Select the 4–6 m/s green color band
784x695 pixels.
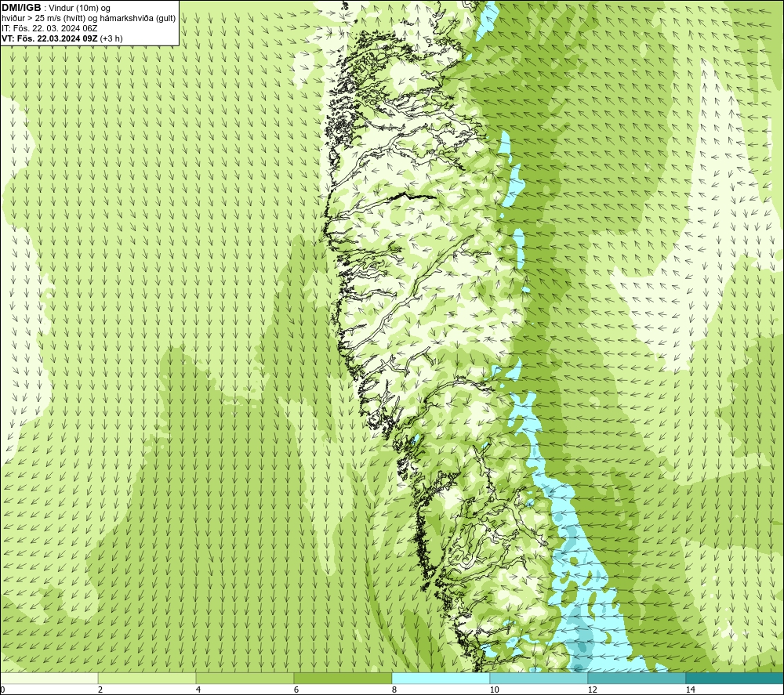click(x=245, y=678)
